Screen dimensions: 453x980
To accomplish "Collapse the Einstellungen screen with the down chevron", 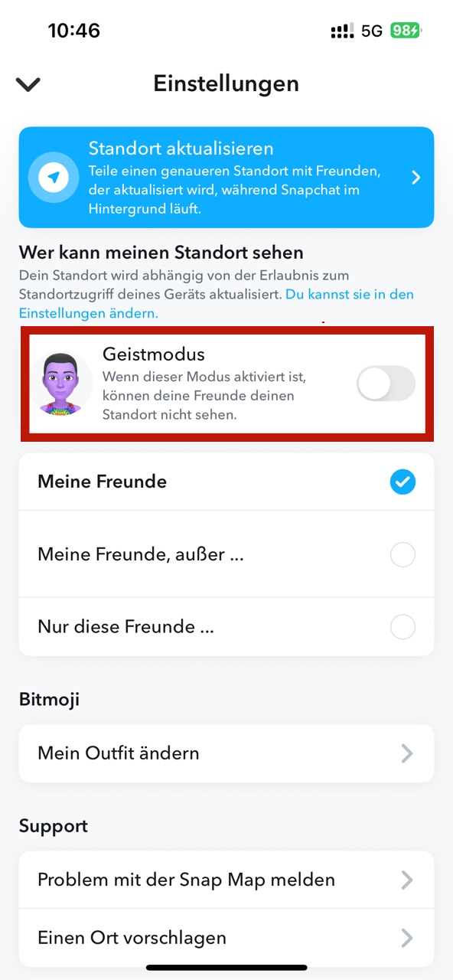I will tap(28, 84).
